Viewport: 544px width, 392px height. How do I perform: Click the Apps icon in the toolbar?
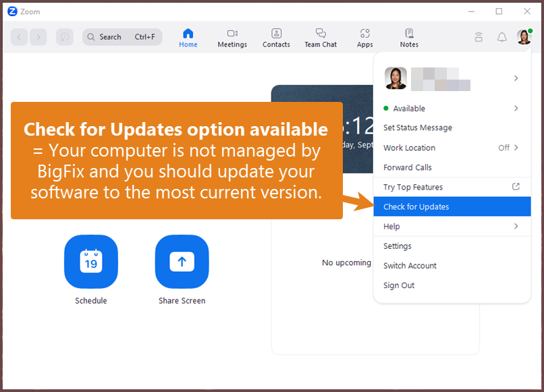point(364,37)
